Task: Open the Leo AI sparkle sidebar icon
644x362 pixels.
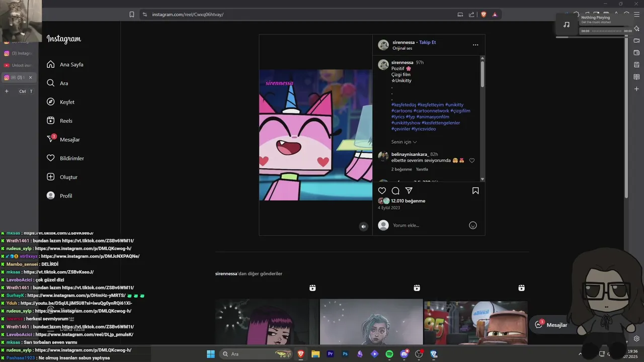Action: point(636,29)
